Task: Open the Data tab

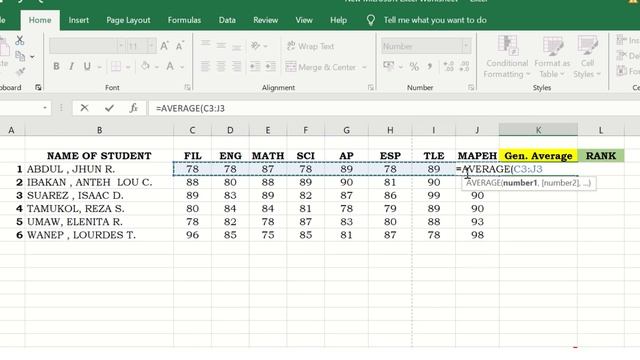Action: [x=227, y=20]
